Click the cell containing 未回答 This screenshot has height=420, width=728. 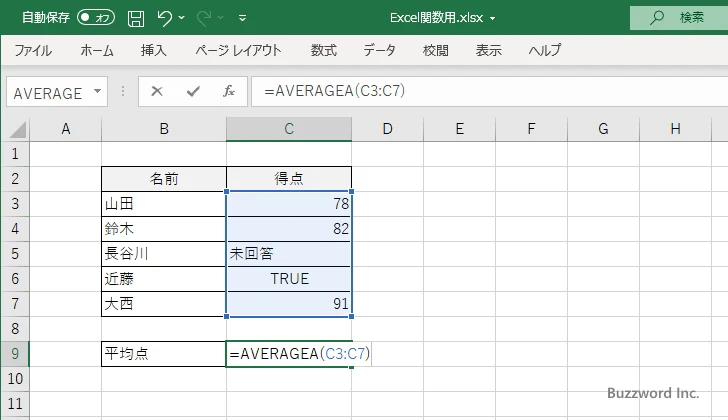[x=289, y=254]
